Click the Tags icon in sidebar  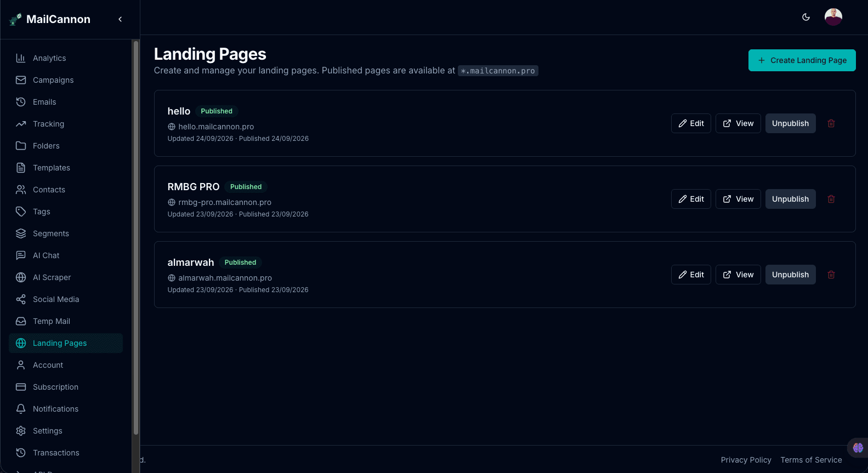(x=21, y=212)
